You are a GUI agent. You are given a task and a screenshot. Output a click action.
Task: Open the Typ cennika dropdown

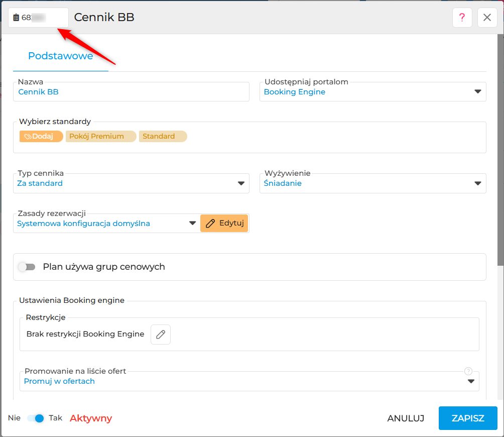point(131,183)
